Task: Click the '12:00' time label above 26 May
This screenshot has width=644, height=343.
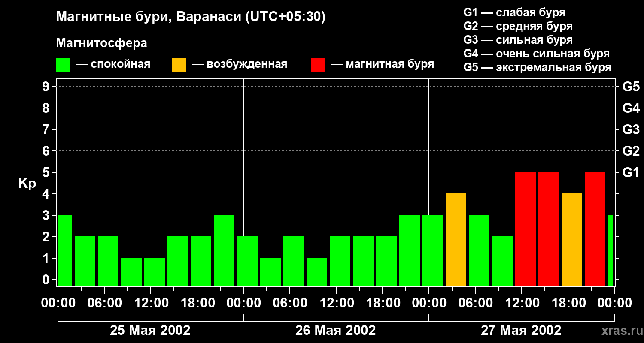Action: click(336, 303)
